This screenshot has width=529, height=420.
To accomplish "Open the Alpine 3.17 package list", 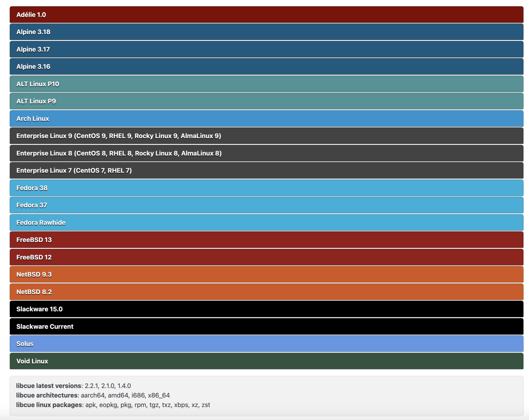I will [x=266, y=49].
